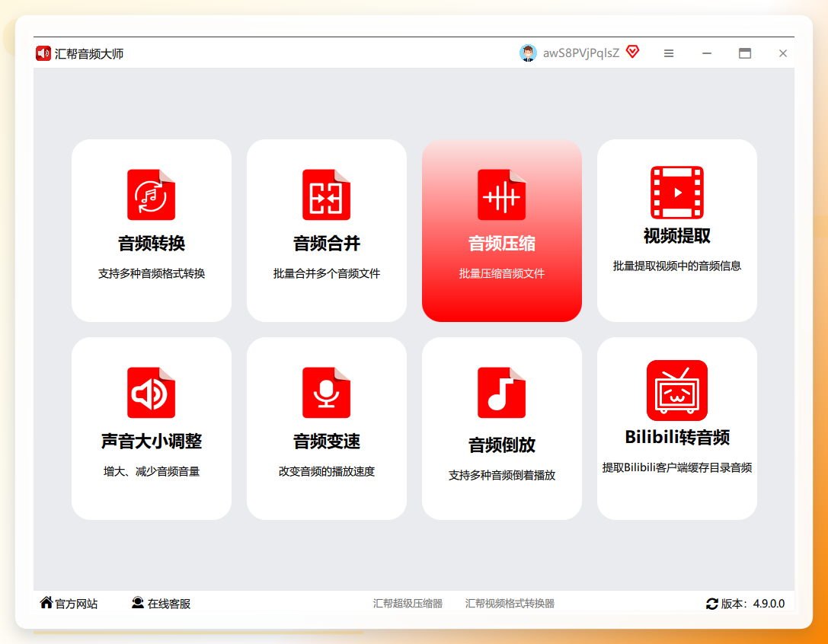Click description 支持多种音频倒着播放
The width and height of the screenshot is (828, 644).
502,475
